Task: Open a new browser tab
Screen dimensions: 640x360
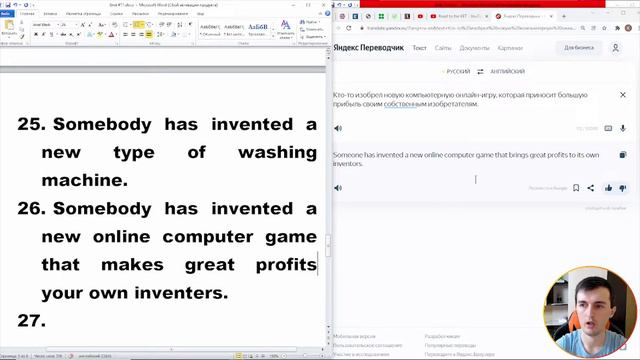Action: [564, 16]
